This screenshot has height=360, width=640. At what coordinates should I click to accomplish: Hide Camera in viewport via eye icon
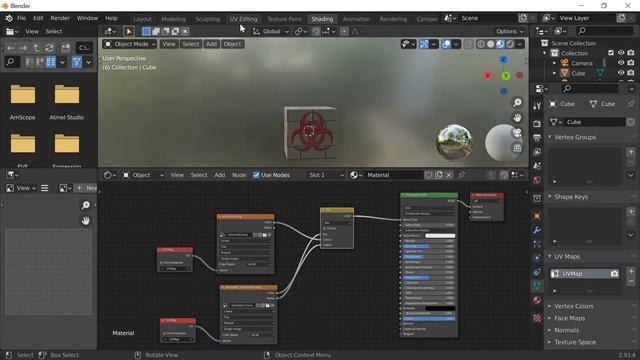tap(621, 63)
